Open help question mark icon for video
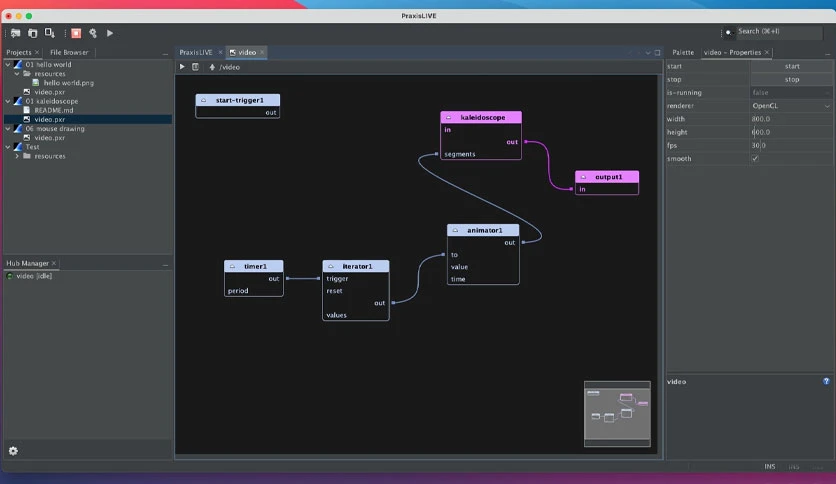The height and width of the screenshot is (484, 836). [x=826, y=381]
